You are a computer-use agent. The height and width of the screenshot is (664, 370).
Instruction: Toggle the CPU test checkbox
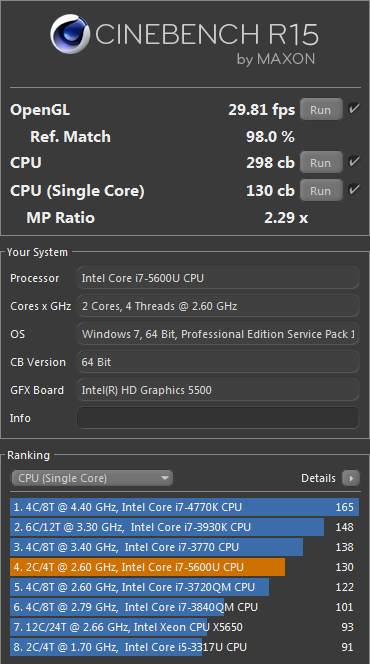click(354, 162)
